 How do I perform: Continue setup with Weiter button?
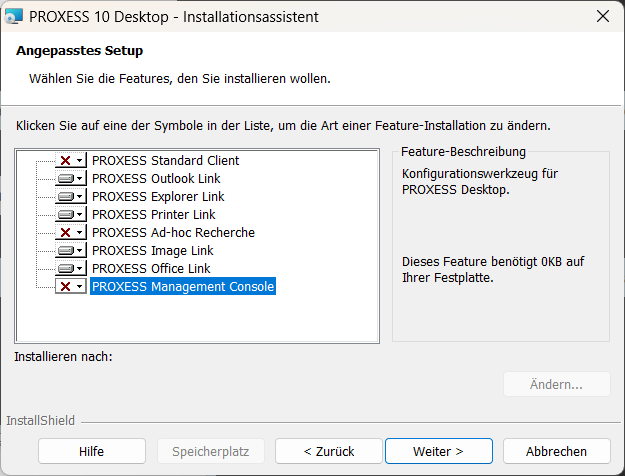coord(438,451)
